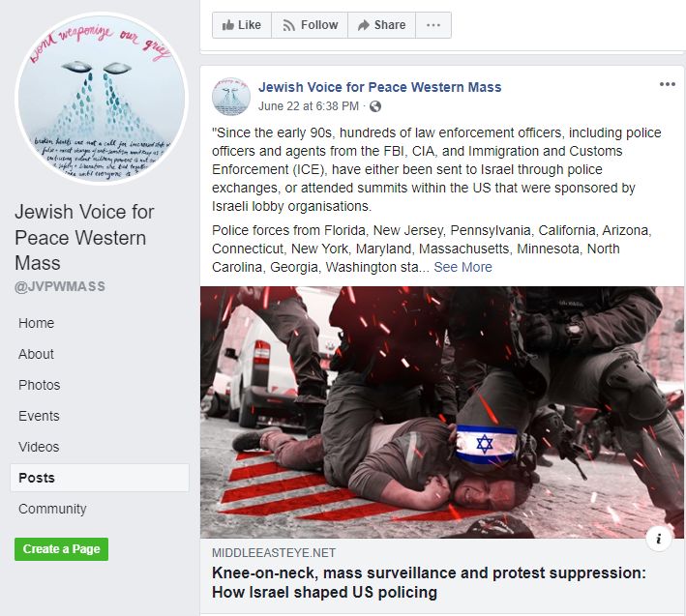
Task: Expand post text with See More
Action: pyautogui.click(x=462, y=267)
